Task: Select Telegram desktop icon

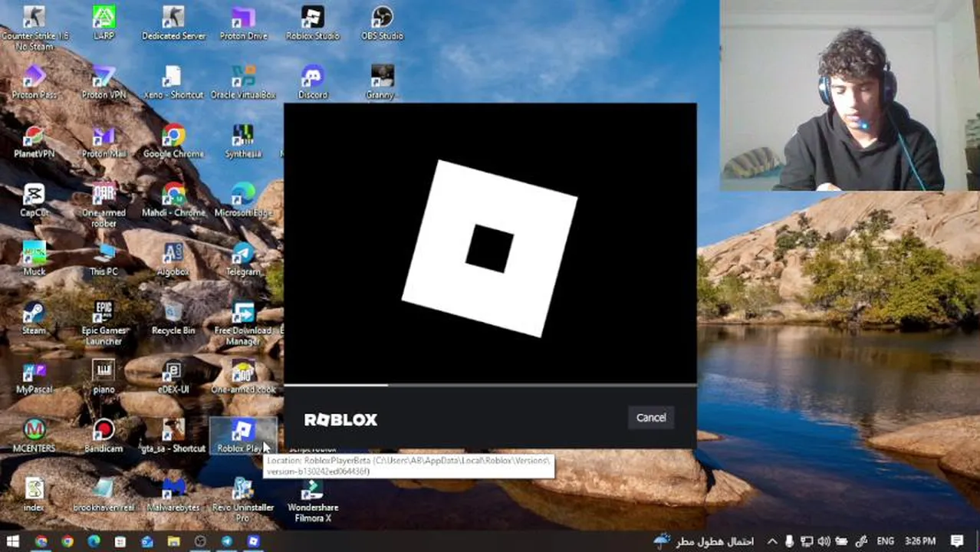Action: point(243,258)
